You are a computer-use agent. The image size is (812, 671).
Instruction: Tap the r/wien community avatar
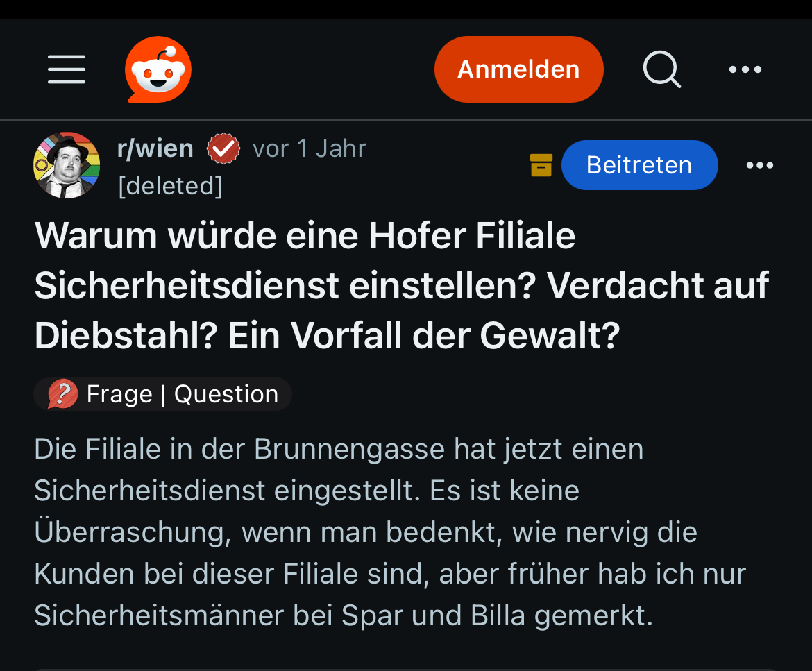point(67,165)
